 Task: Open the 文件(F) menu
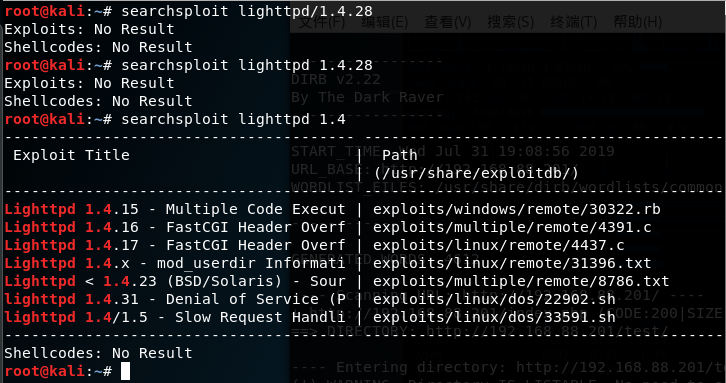pyautogui.click(x=322, y=22)
